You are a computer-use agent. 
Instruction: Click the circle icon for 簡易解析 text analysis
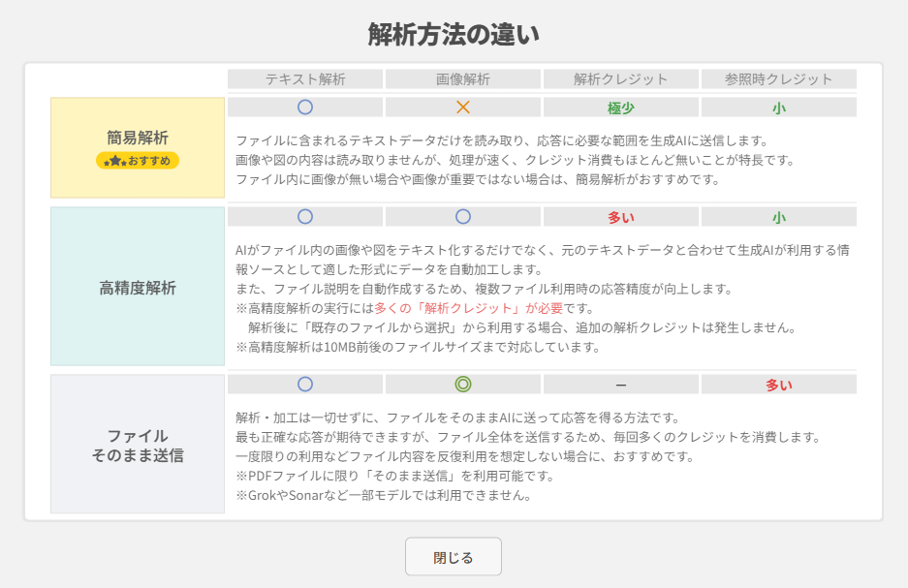(305, 107)
